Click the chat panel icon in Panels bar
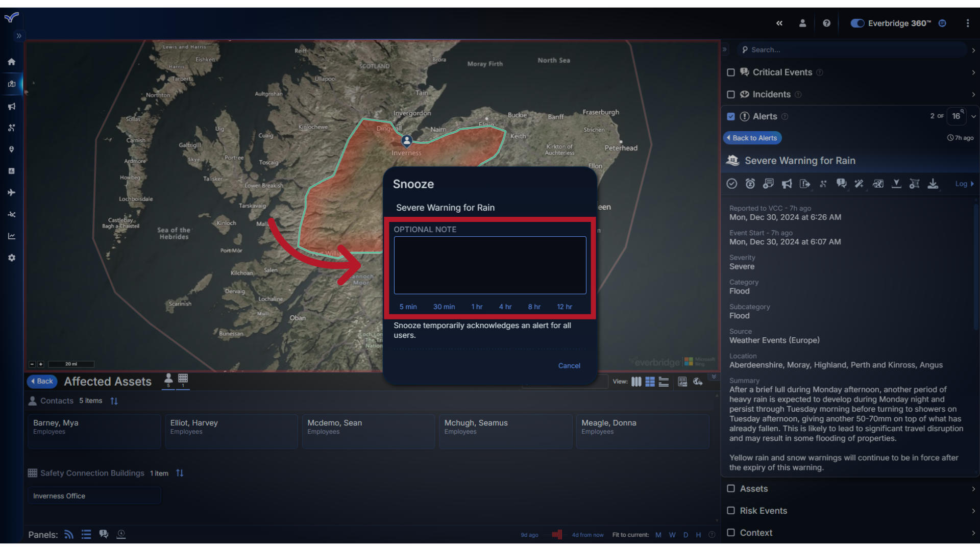 pos(104,534)
